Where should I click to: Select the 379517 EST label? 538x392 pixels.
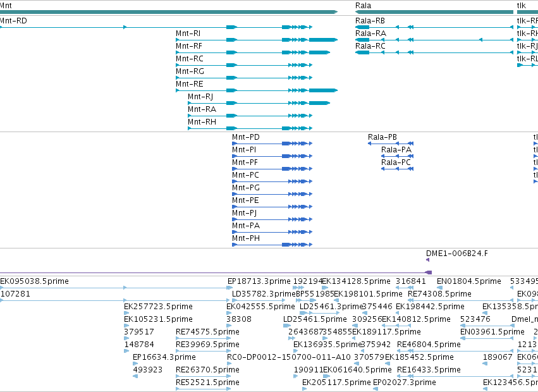tap(139, 332)
